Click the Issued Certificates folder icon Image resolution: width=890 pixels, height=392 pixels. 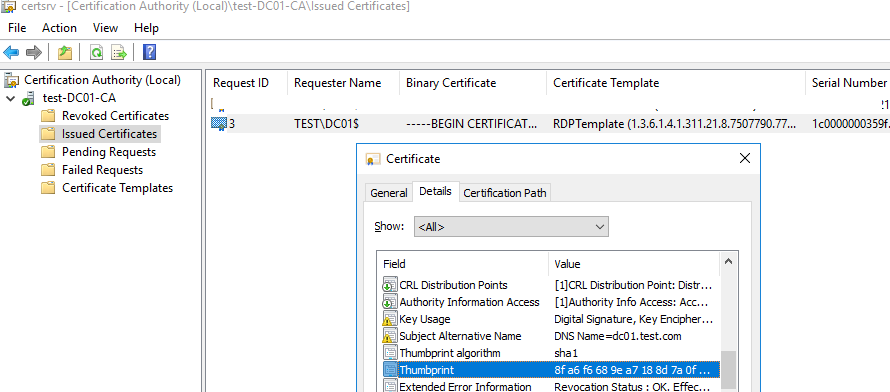pos(48,134)
